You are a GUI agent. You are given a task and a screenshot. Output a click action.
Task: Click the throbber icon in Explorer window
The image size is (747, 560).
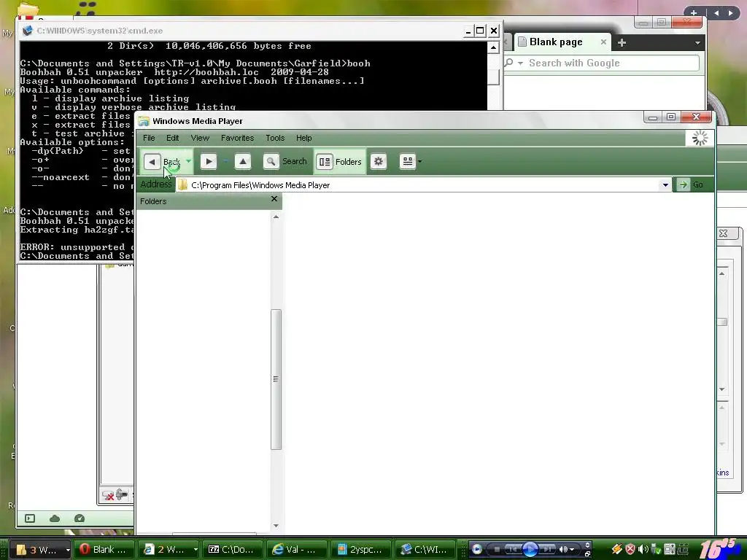[x=700, y=138]
